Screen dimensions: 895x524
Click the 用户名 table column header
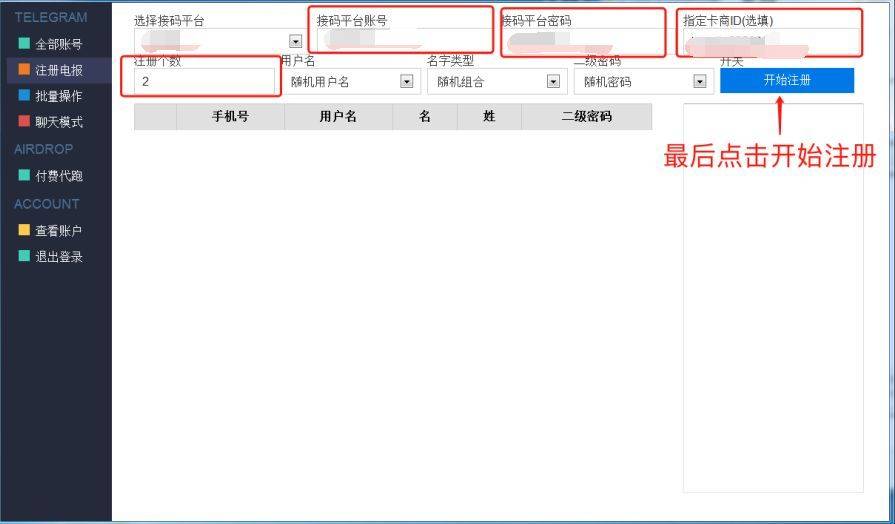(x=338, y=116)
